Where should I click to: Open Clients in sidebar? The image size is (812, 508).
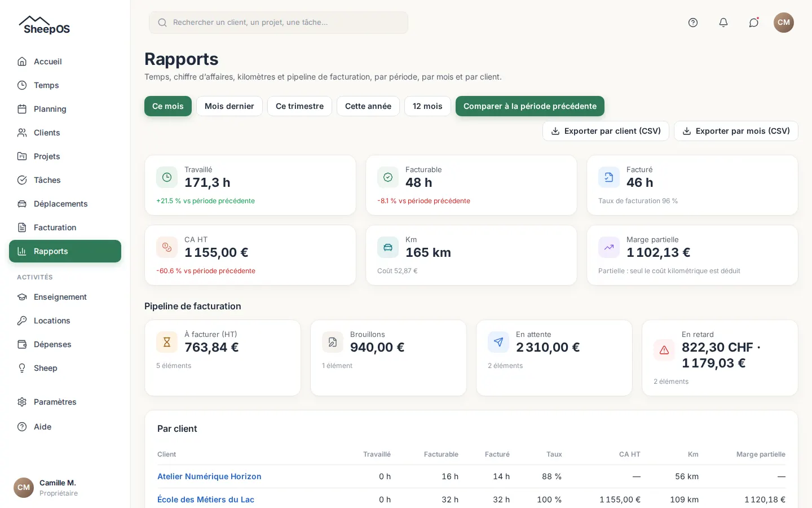65,133
